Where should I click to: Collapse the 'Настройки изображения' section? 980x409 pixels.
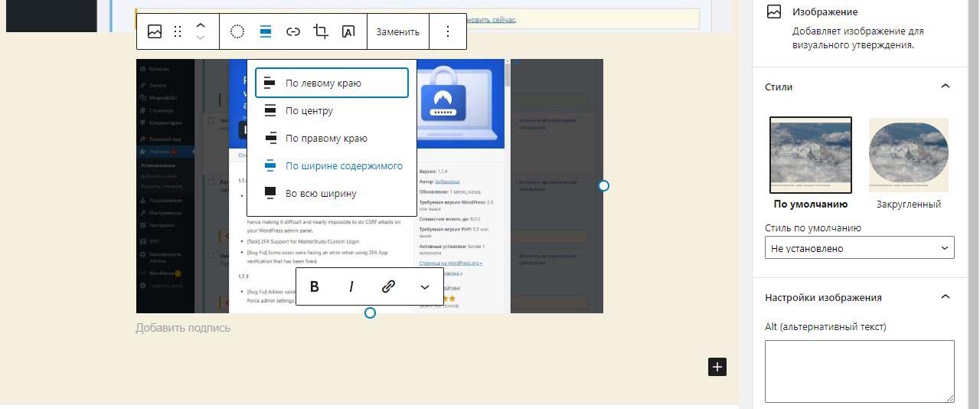[x=945, y=297]
